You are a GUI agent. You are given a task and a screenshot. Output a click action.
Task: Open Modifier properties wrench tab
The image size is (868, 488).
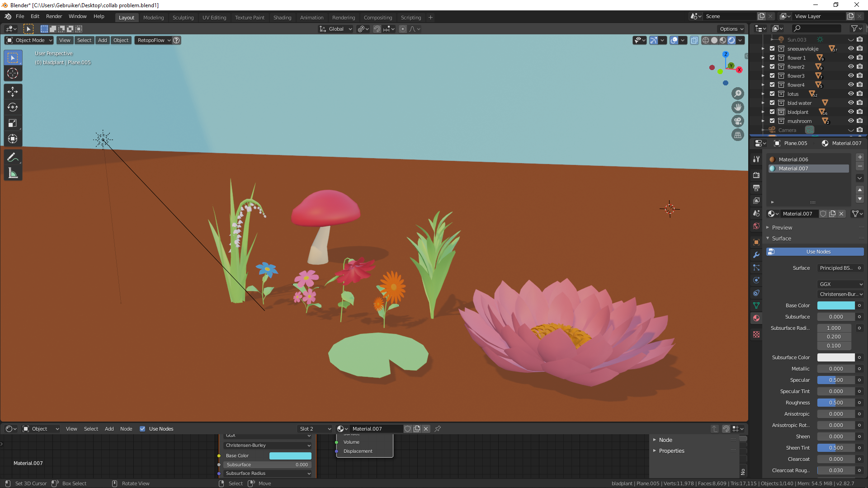point(756,255)
